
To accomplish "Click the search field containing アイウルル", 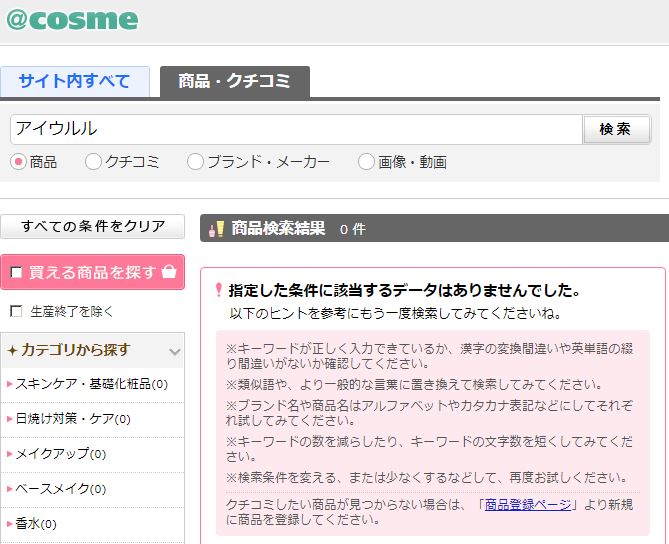I will coord(297,129).
